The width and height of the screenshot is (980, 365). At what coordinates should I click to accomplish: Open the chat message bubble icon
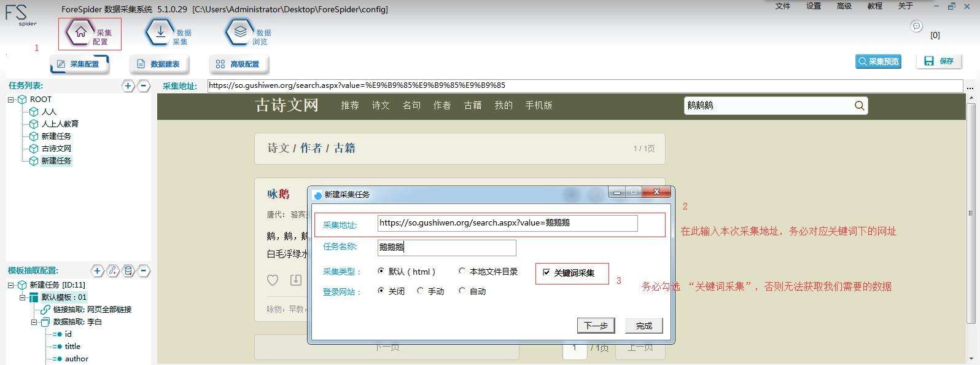[917, 26]
